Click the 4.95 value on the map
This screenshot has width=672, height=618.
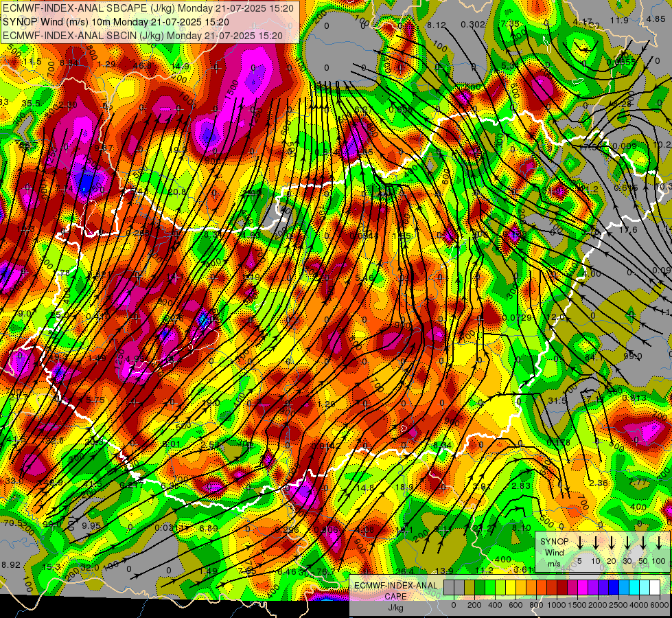(x=135, y=358)
